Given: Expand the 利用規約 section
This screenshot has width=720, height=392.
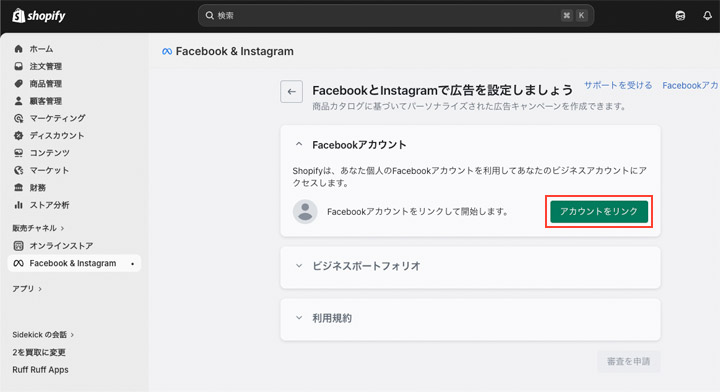Looking at the screenshot, I should click(299, 318).
